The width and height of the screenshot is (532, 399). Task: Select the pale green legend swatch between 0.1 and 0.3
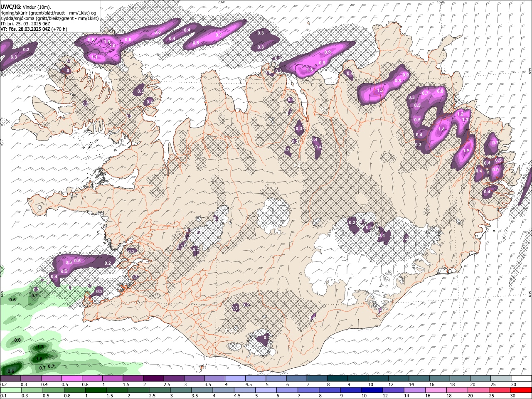coord(11,390)
